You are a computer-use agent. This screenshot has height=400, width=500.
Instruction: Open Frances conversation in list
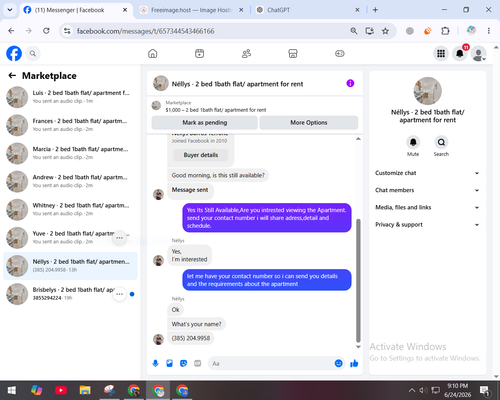tap(70, 125)
